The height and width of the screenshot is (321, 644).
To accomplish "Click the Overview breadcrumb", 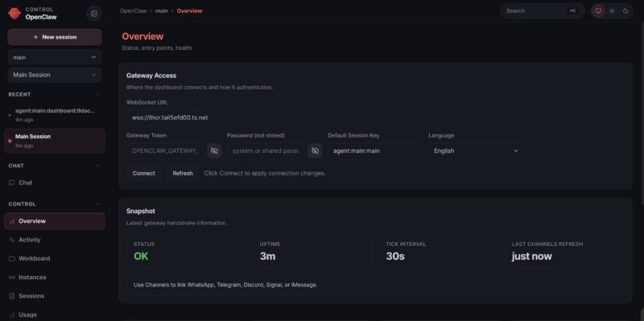I will [x=189, y=11].
